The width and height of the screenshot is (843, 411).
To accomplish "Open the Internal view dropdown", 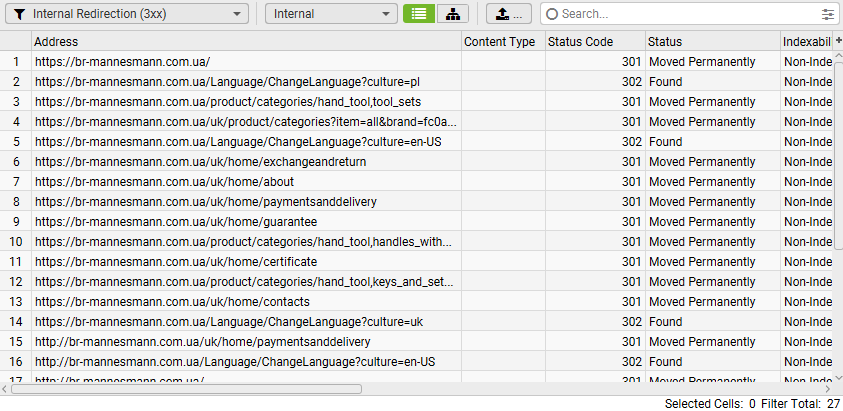I will (x=331, y=14).
